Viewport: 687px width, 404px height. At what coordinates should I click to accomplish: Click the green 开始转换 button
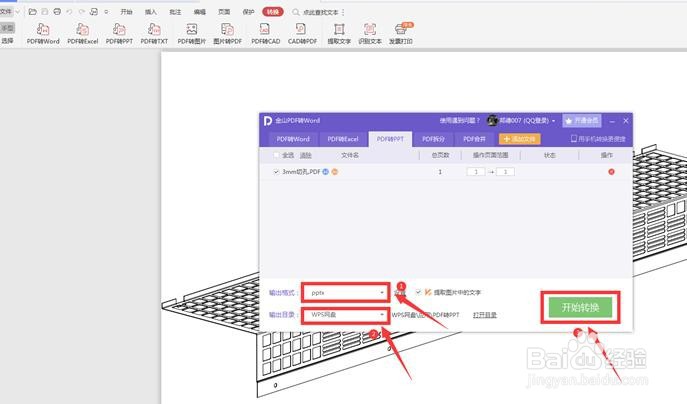[x=580, y=307]
